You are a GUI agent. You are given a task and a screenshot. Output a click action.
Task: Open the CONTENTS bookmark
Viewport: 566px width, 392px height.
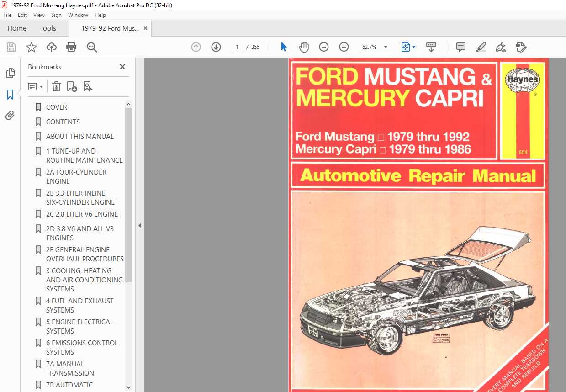point(63,122)
